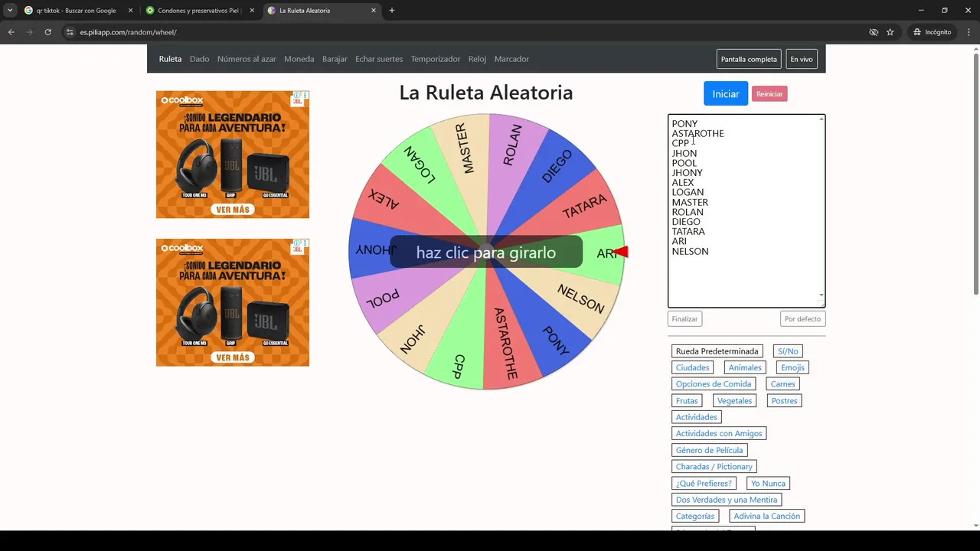Reload the page with the refresh icon
This screenshot has width=980, height=551.
coord(47,32)
